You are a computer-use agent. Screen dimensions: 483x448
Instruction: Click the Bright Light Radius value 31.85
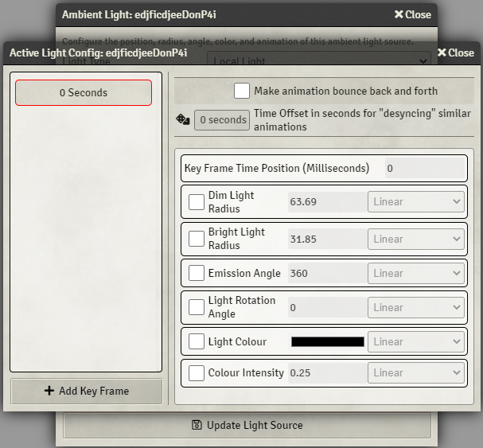tap(328, 239)
